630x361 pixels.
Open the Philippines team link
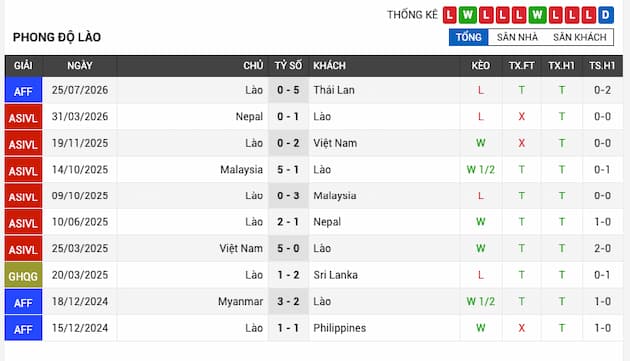(x=340, y=328)
